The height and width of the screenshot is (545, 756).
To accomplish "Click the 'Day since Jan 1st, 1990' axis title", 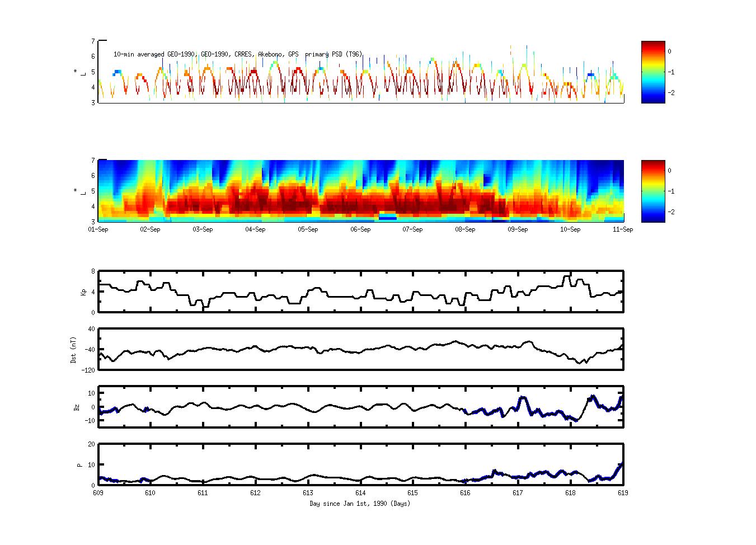I will tap(360, 504).
